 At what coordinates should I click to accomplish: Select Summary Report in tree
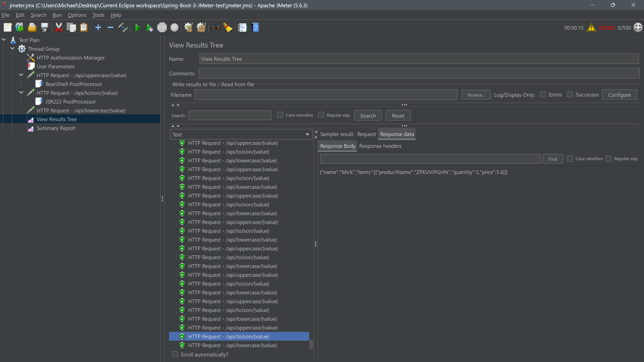tap(56, 128)
